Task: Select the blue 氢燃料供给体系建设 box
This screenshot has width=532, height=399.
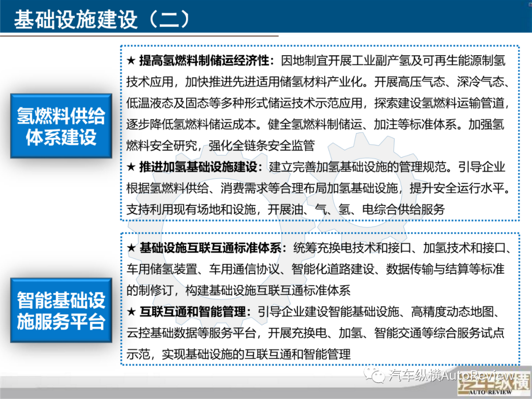Action: coord(61,127)
